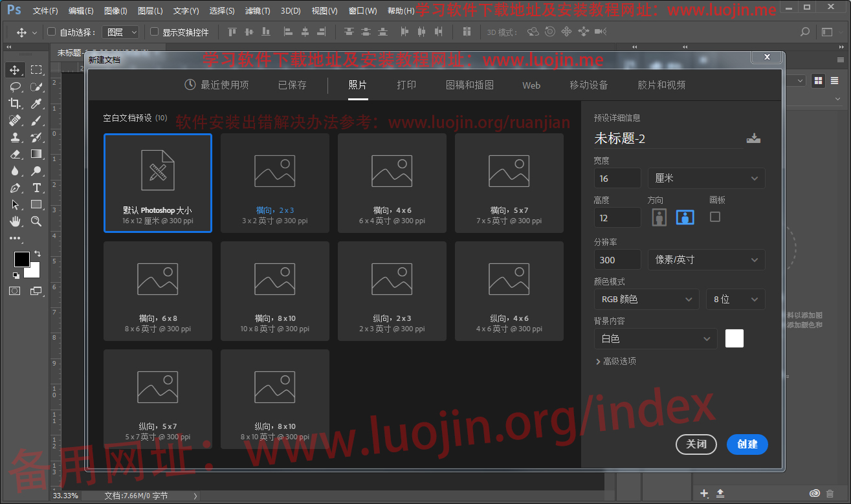The width and height of the screenshot is (851, 504).
Task: Select the Zoom tool
Action: tap(36, 221)
